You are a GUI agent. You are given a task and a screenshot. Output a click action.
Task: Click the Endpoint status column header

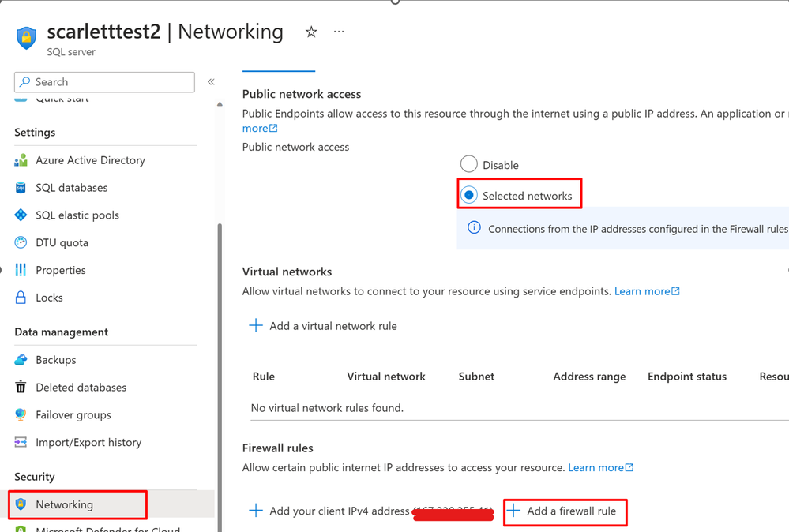[687, 377]
